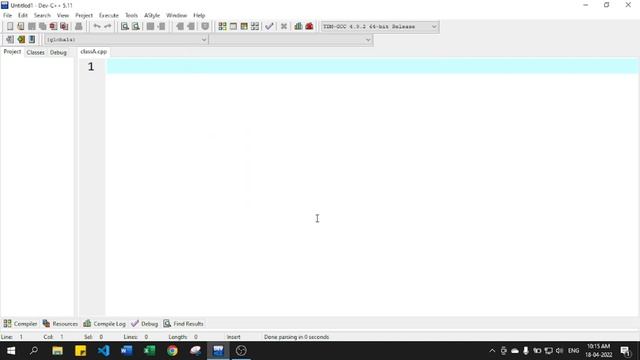
Task: Click the Compile & Run toolbar icon
Action: click(x=244, y=27)
